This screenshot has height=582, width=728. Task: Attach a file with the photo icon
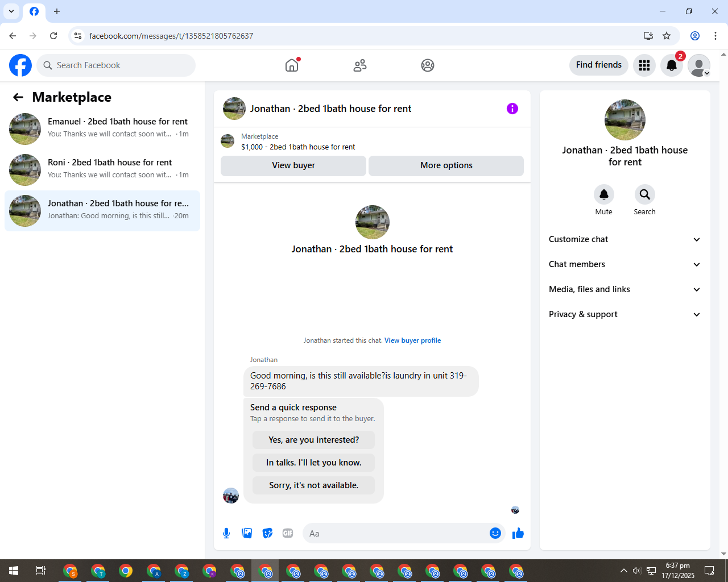click(247, 533)
